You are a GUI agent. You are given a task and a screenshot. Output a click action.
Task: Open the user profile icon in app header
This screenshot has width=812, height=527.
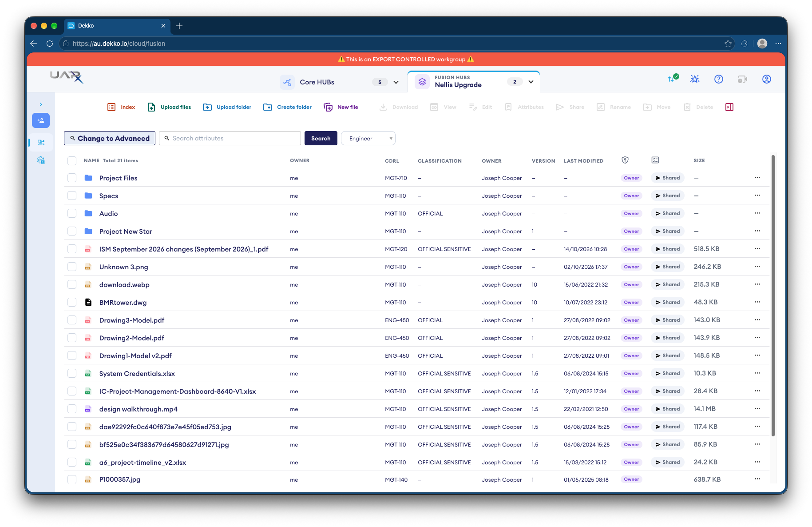point(767,79)
